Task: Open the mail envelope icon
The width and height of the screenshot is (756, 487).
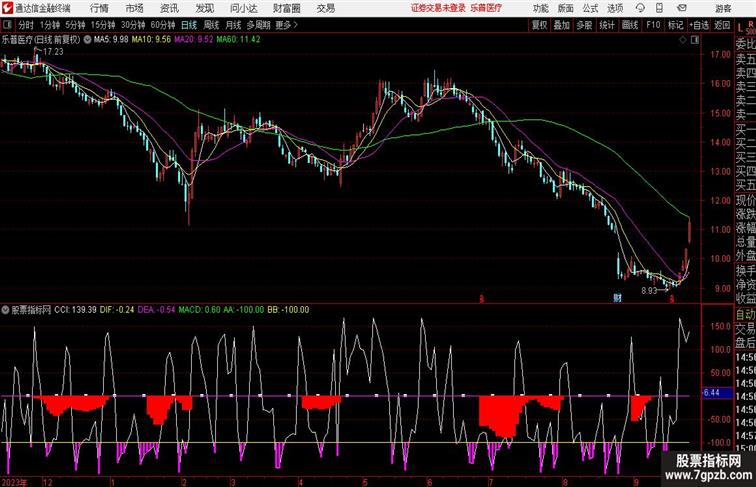Action: click(x=682, y=8)
